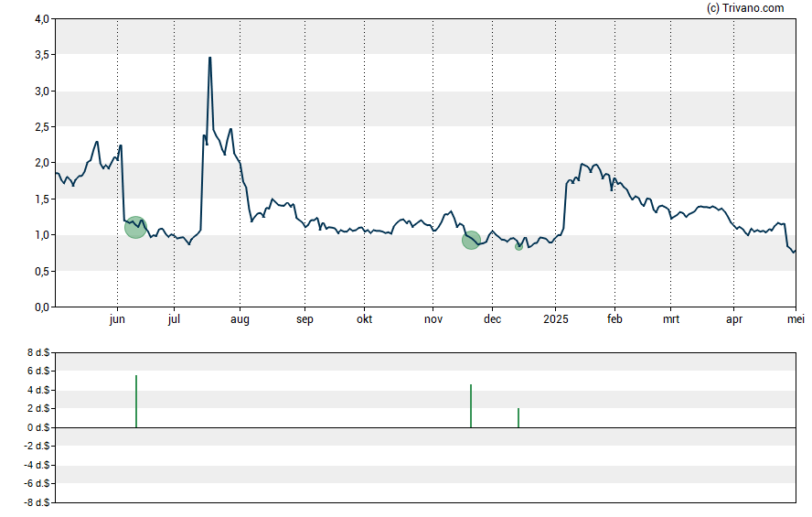Click the '2025' axis label
812x517 pixels.
pyautogui.click(x=556, y=319)
